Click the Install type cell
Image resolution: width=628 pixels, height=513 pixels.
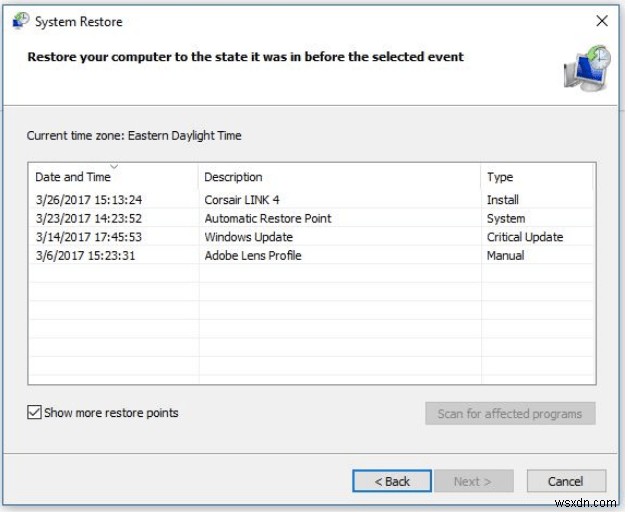click(x=503, y=199)
